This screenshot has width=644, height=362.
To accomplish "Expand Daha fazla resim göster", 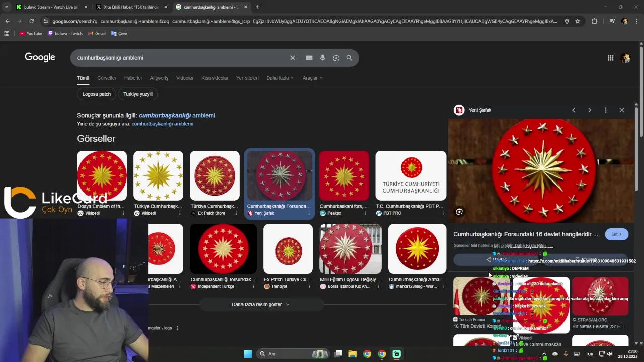I will tap(261, 304).
